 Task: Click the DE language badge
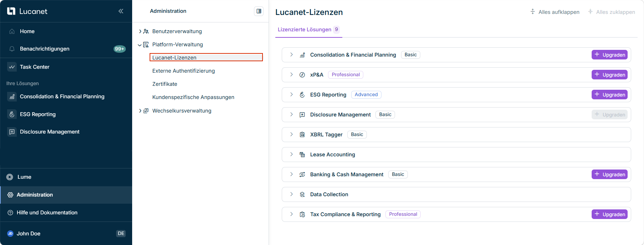[121, 234]
